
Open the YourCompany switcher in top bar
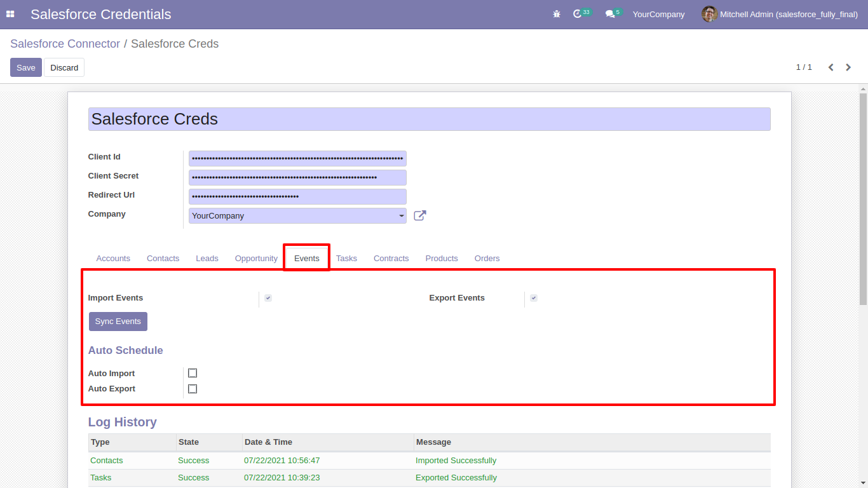658,14
